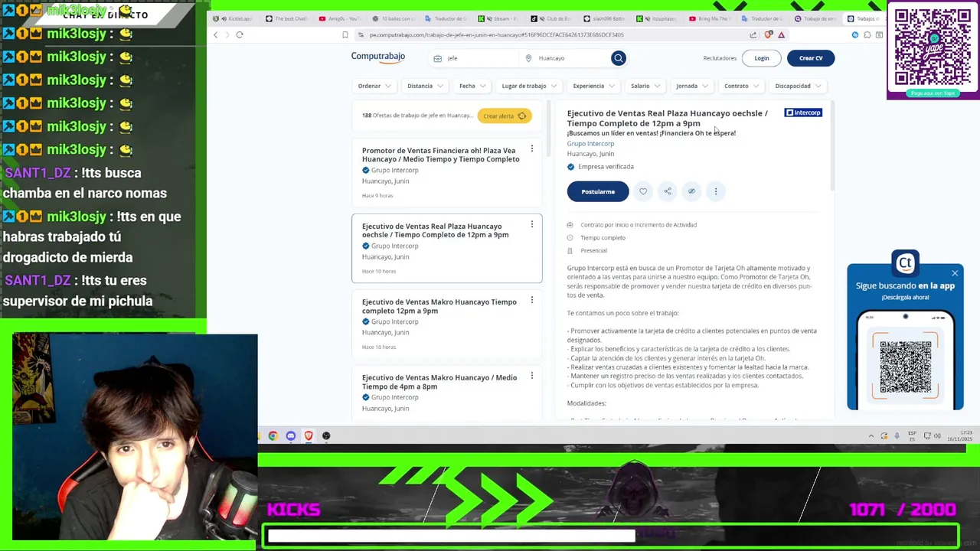Open OBS Studio from the taskbar
The width and height of the screenshot is (980, 551).
pos(326,436)
